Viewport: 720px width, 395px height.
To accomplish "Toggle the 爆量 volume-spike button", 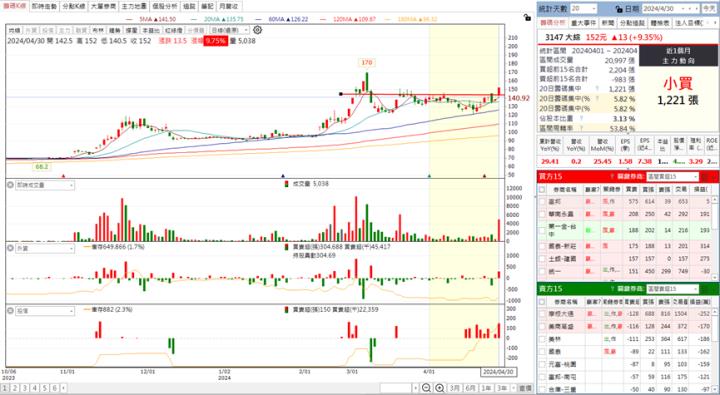I will click(131, 30).
